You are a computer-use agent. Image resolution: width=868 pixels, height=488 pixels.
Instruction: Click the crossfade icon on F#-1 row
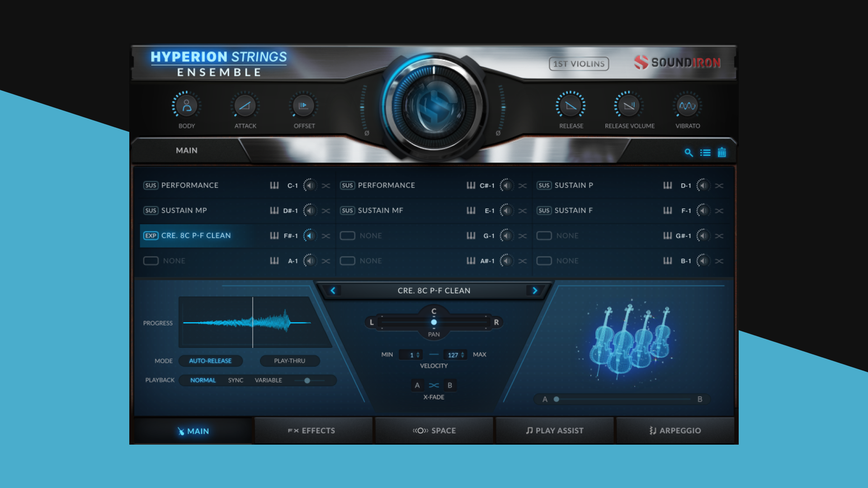(x=326, y=236)
